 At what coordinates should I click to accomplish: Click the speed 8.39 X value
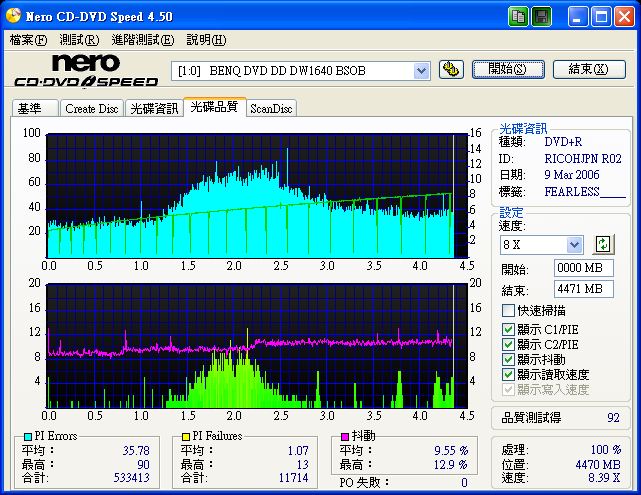click(x=604, y=478)
